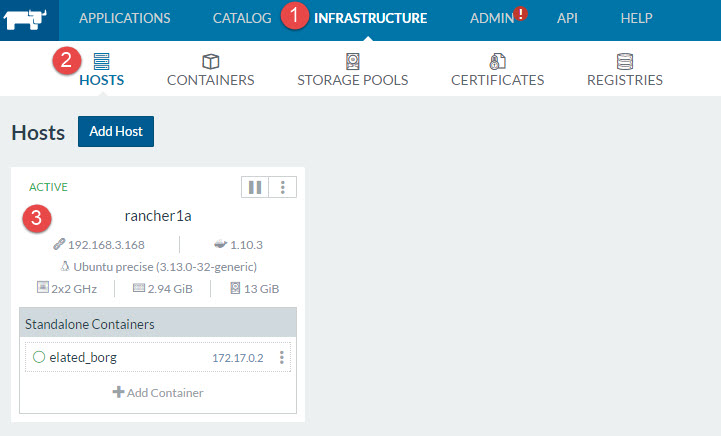Click the Containers cube icon
This screenshot has height=436, width=721.
(210, 61)
